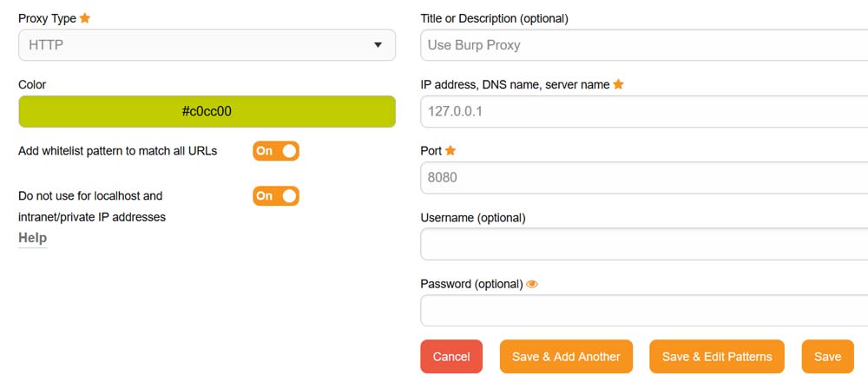868x382 pixels.
Task: Click Save & Add Another button
Action: pyautogui.click(x=566, y=357)
